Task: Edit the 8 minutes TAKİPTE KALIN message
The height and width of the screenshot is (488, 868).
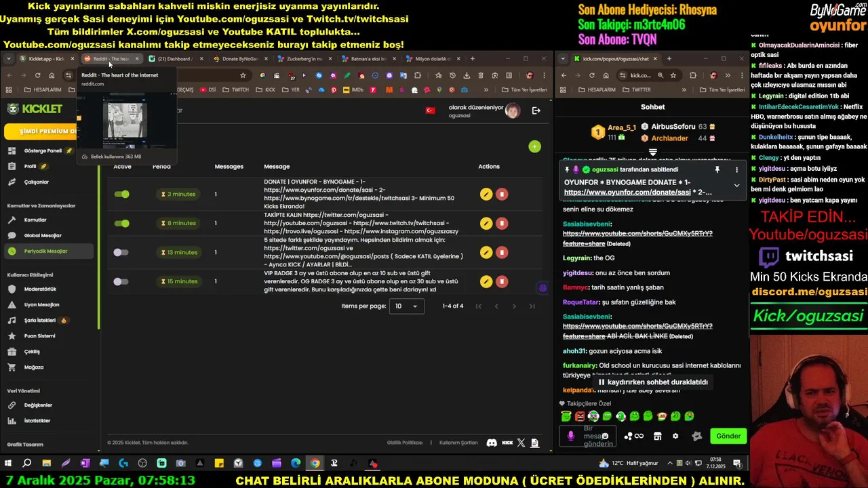Action: [x=486, y=223]
